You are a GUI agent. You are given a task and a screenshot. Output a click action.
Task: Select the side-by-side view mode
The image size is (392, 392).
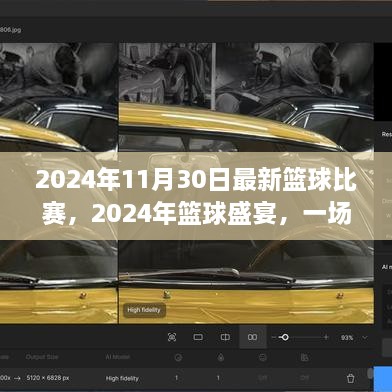253,337
